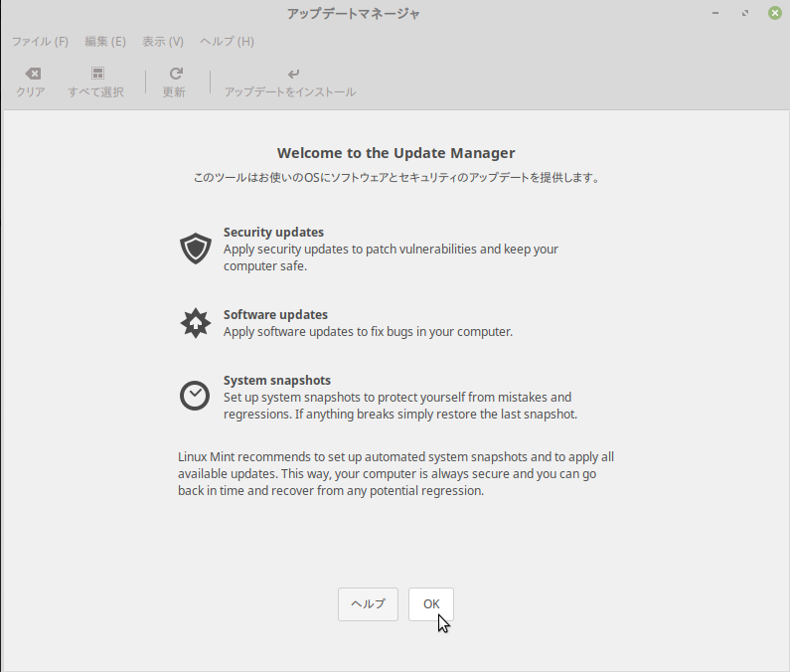This screenshot has height=672, width=790.
Task: Click the System snapshots title text
Action: pos(277,380)
